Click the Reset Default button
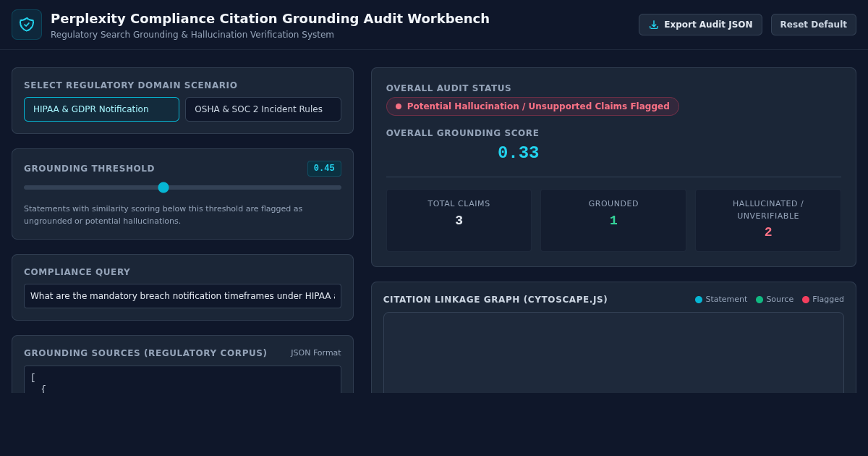 tap(813, 25)
